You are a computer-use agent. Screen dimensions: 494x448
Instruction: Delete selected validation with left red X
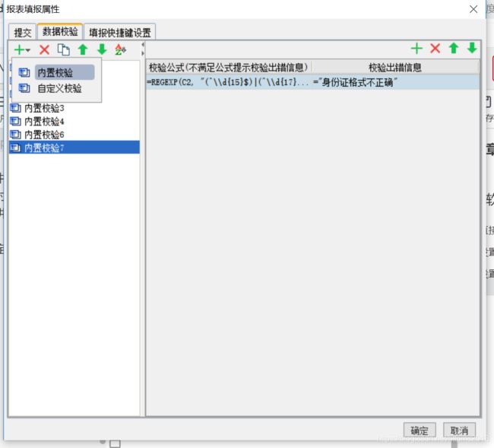coord(44,49)
